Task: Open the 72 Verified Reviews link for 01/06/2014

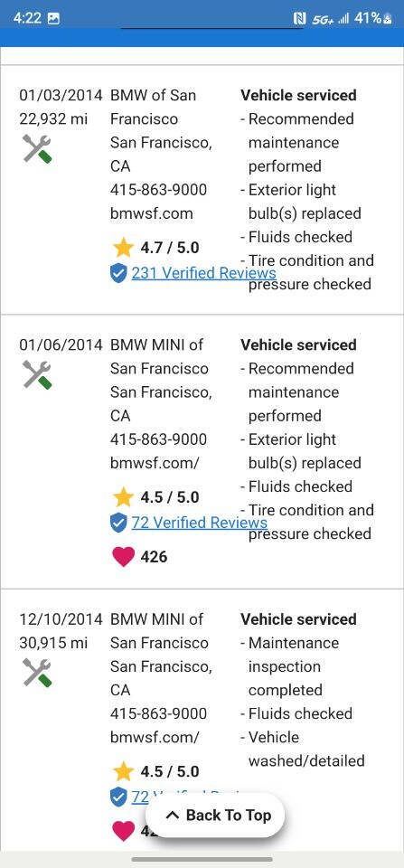Action: tap(199, 523)
